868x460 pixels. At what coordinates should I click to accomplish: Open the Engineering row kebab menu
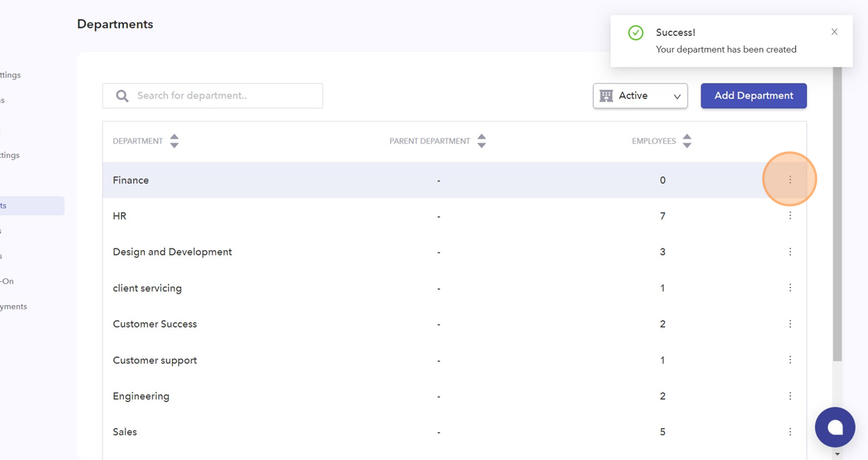(x=790, y=396)
